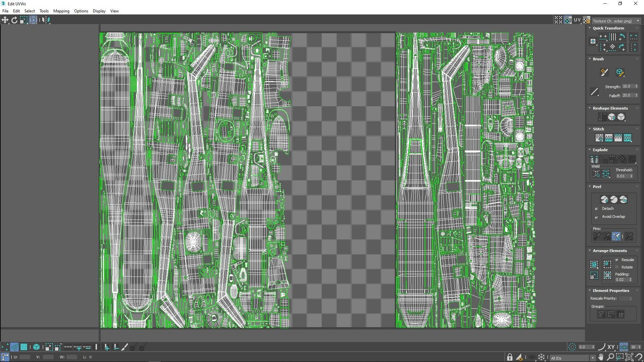Activate the Rotate tool in top toolbar
This screenshot has height=362, width=644.
click(14, 20)
